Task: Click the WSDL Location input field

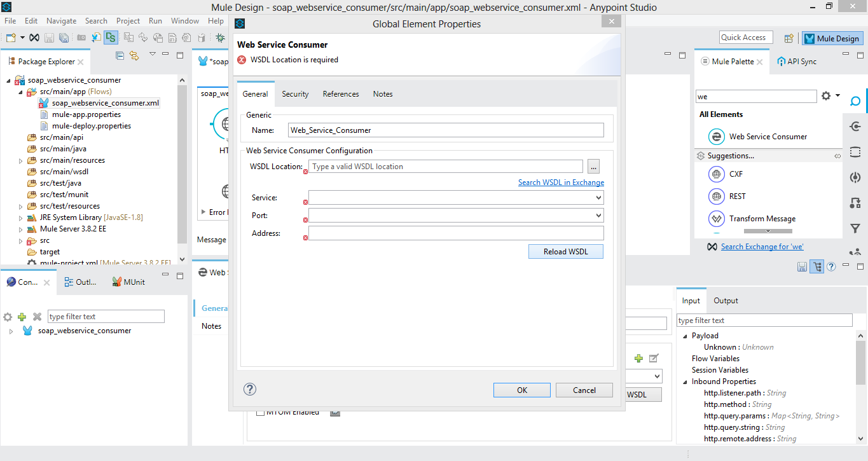Action: tap(446, 167)
